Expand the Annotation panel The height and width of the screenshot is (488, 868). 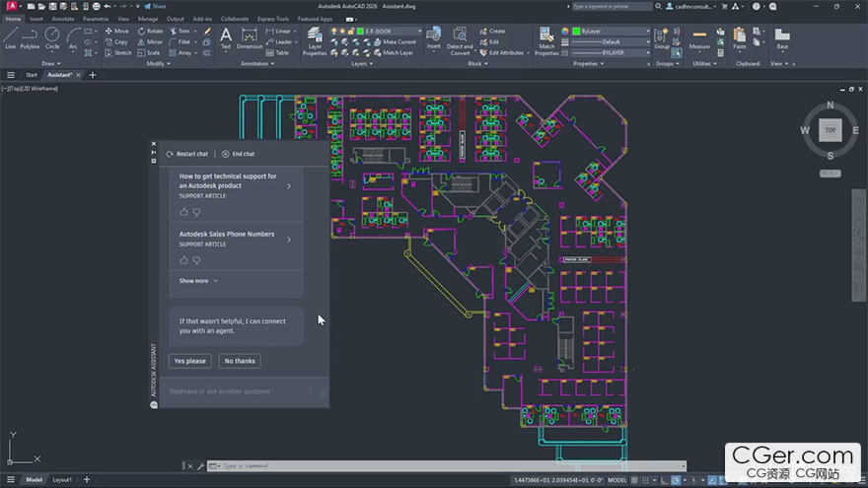pos(257,64)
